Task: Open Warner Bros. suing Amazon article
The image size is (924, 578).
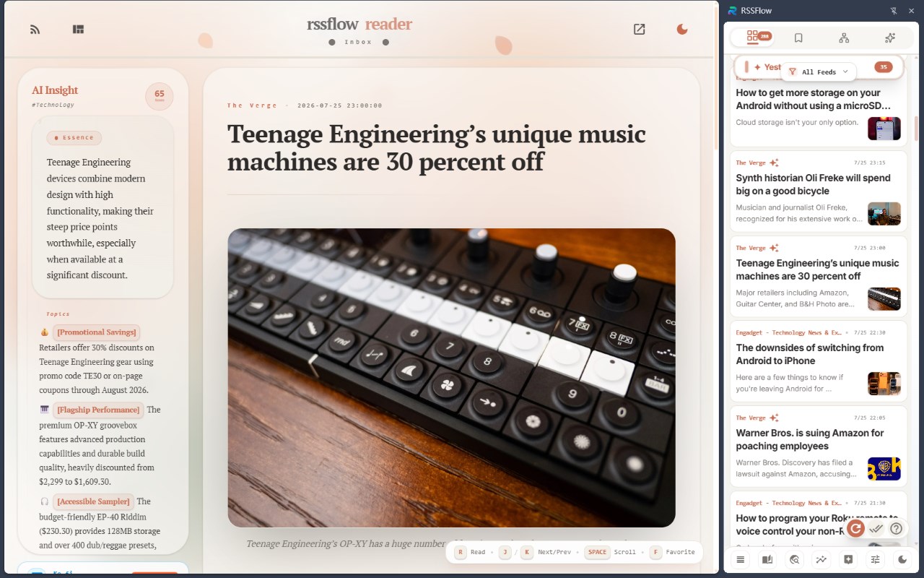Action: [x=819, y=445]
